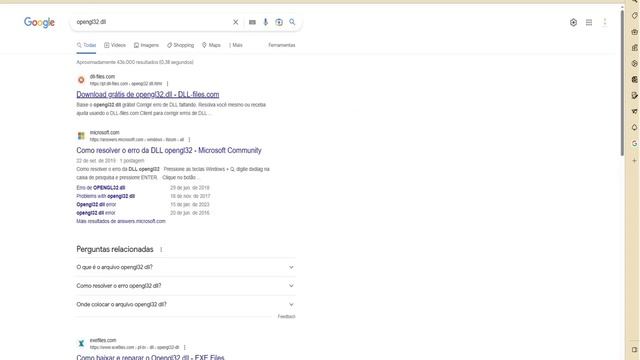The image size is (640, 360).
Task: Open Outlook icon in Edge sidebar
Action: tap(634, 80)
